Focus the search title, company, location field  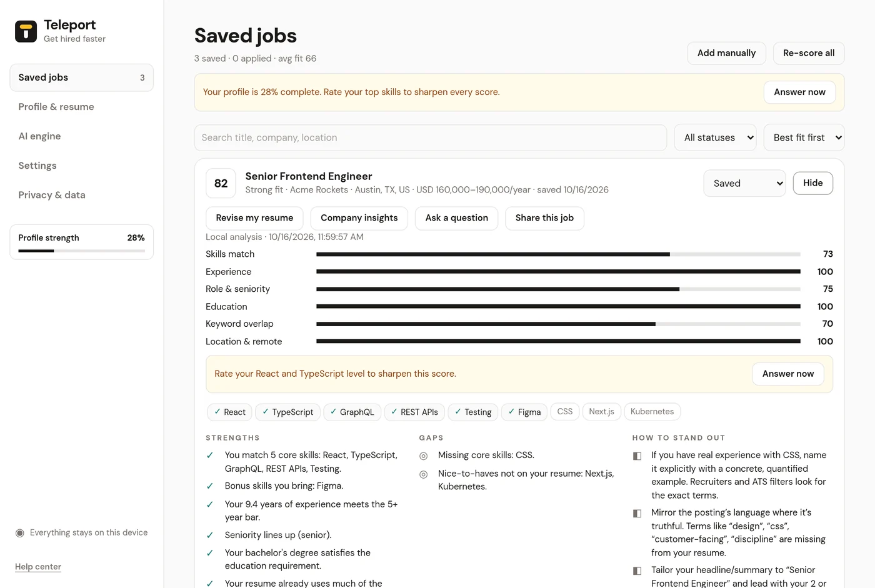(431, 137)
